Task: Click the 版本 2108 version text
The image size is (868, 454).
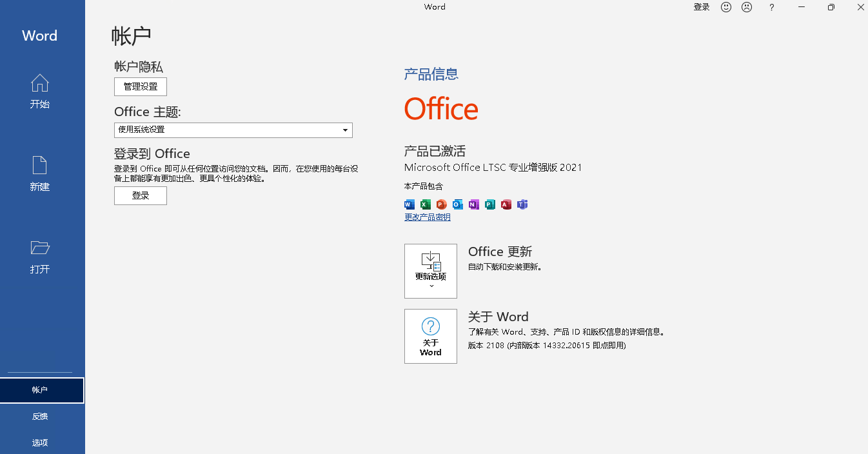Action: pyautogui.click(x=547, y=346)
